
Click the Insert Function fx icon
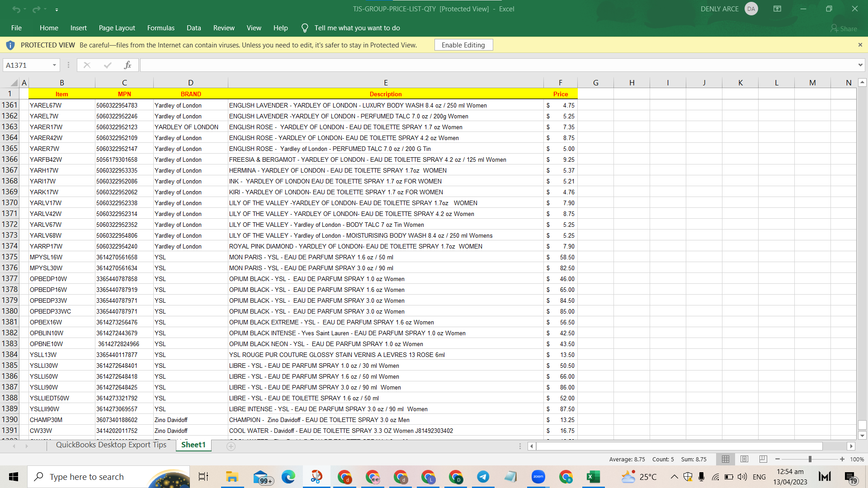click(x=127, y=65)
